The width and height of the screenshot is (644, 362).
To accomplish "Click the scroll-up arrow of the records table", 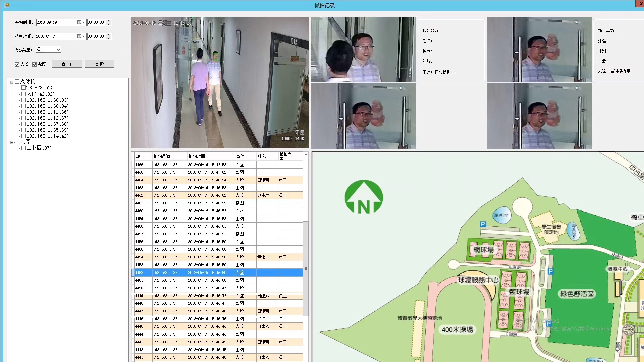I will [x=306, y=155].
